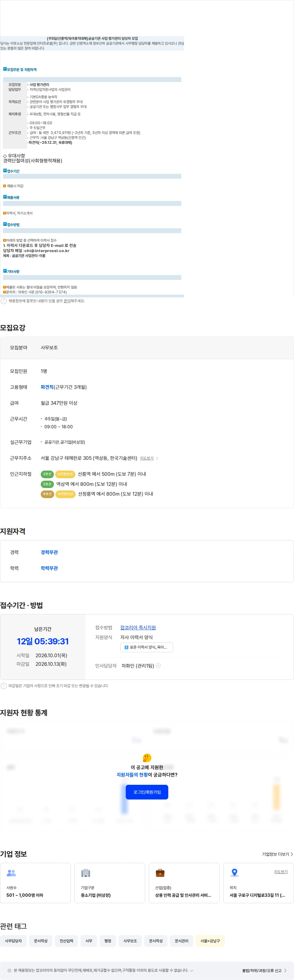Select the 서무 tag
The width and height of the screenshot is (294, 980).
tap(89, 941)
